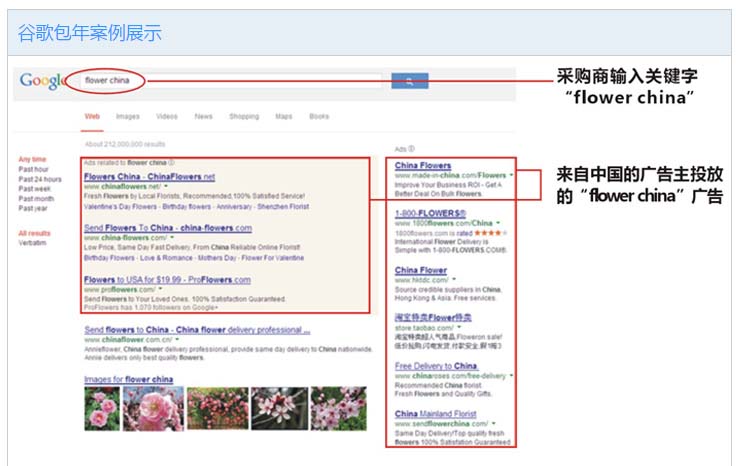Filter results by Past month
The height and width of the screenshot is (466, 736).
(36, 199)
